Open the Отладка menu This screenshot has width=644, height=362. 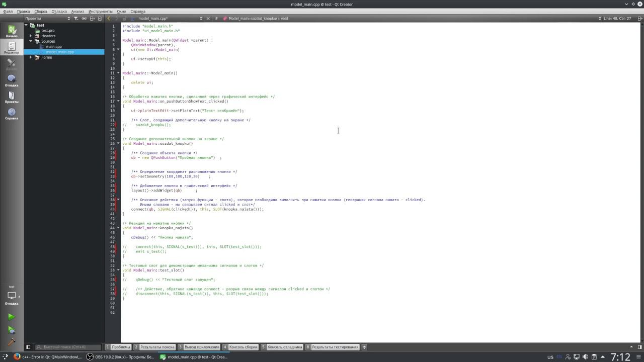59,11
